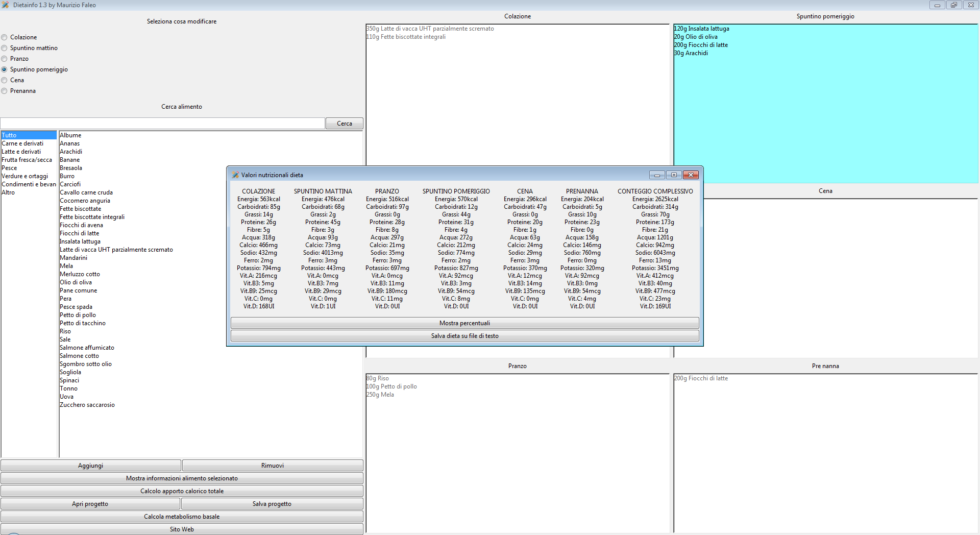
Task: Select the Cena radio button
Action: 5,80
